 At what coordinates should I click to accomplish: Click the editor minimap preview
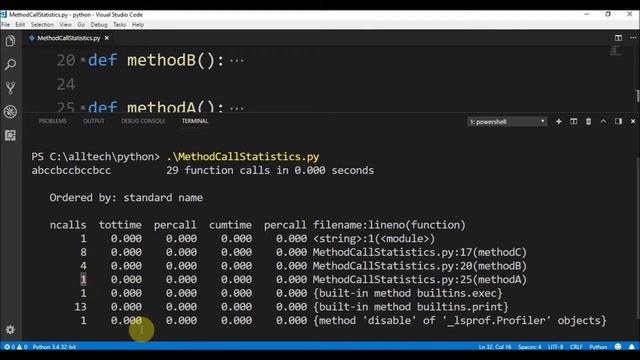point(615,51)
